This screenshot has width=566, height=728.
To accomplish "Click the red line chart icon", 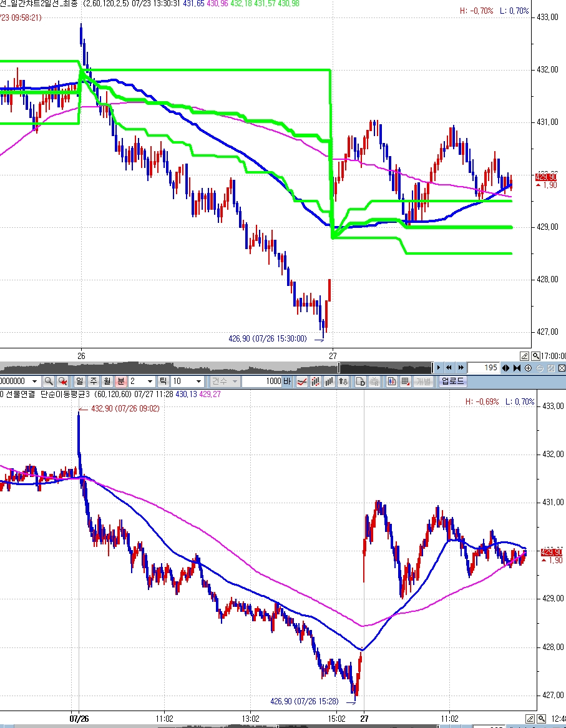I will coord(302,381).
